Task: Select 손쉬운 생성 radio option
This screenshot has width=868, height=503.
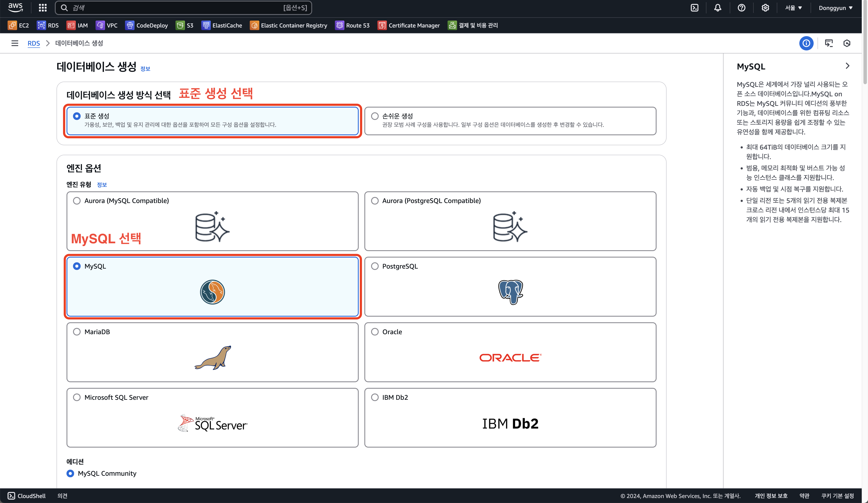Action: (x=375, y=116)
